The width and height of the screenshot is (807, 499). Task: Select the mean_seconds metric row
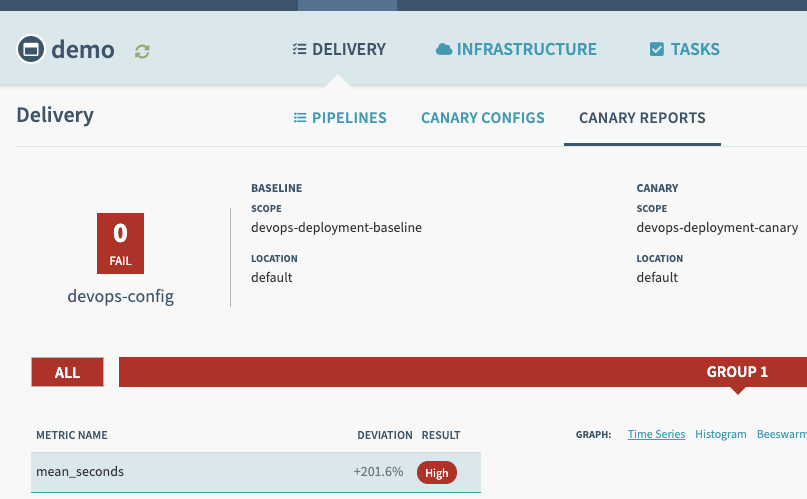(x=200, y=472)
